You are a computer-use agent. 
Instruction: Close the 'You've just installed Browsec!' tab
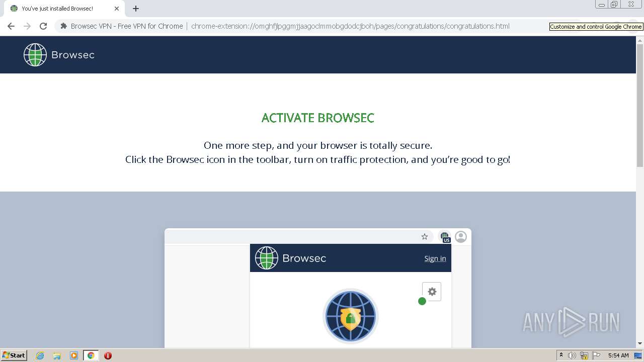tap(117, 9)
